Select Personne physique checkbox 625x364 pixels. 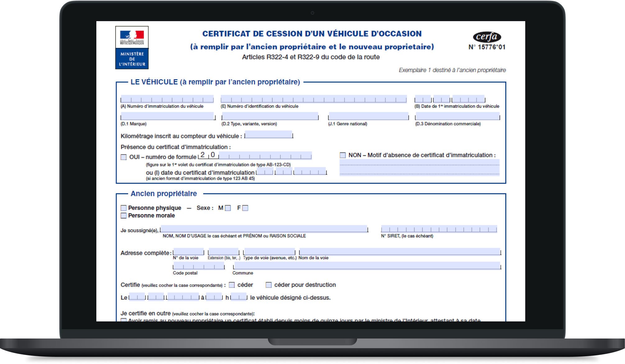123,208
